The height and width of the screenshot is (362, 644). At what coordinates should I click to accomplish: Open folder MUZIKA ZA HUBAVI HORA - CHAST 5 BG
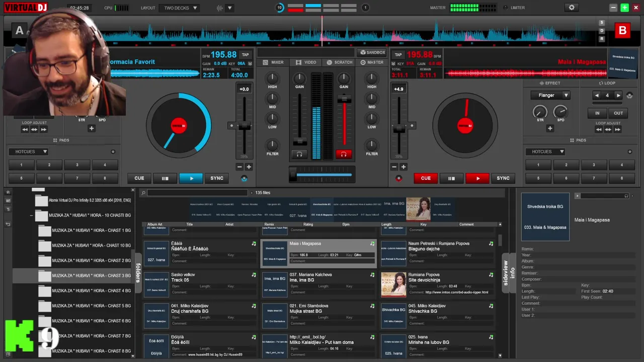pyautogui.click(x=92, y=306)
